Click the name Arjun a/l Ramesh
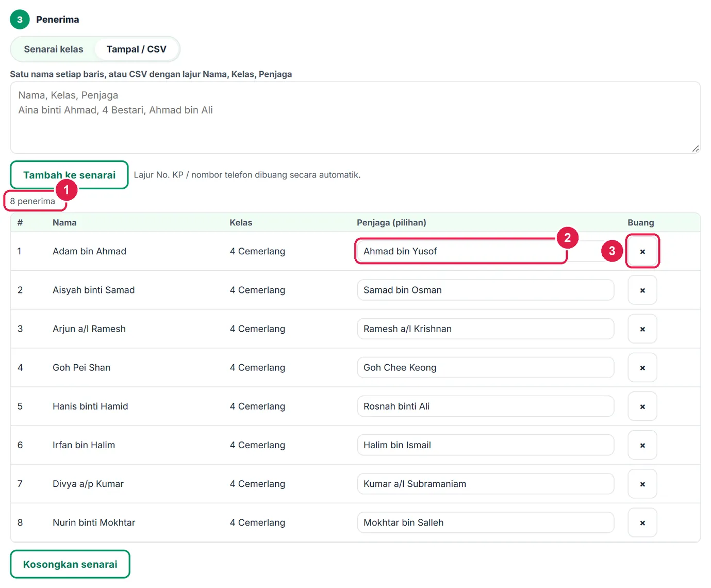Screen dimensions: 711x588 click(x=89, y=329)
